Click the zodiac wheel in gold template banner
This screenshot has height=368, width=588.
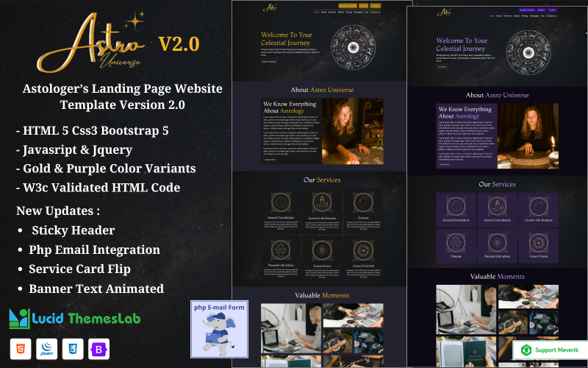[x=355, y=49]
